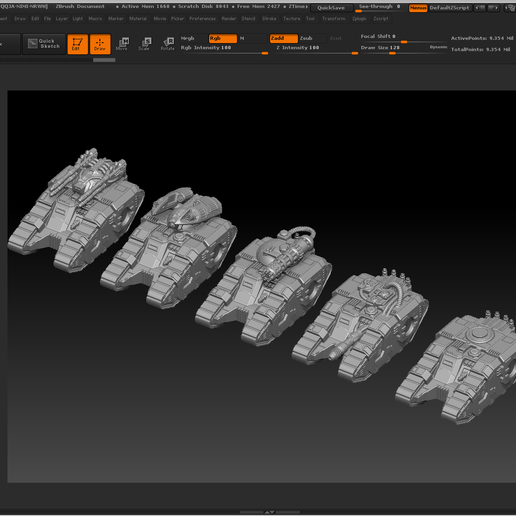Toggle Mrgb painting mode
This screenshot has width=516, height=516.
click(188, 38)
